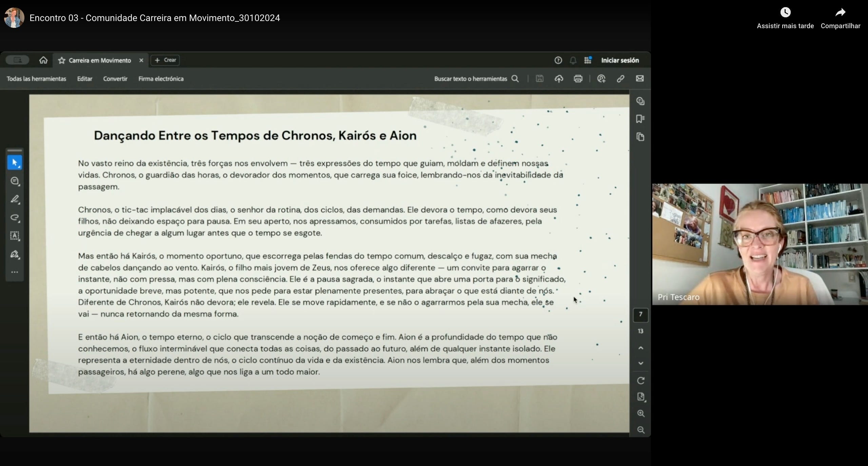Click the send by email icon
The width and height of the screenshot is (868, 466).
(x=640, y=79)
